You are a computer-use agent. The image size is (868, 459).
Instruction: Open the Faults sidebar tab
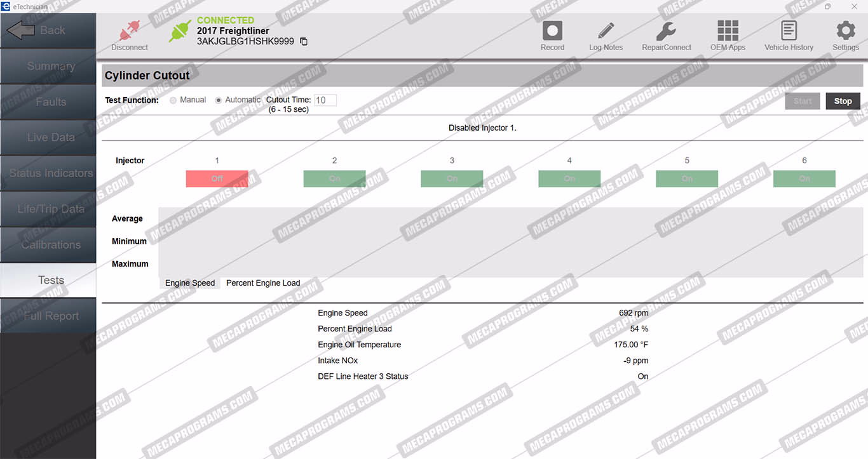(x=48, y=102)
